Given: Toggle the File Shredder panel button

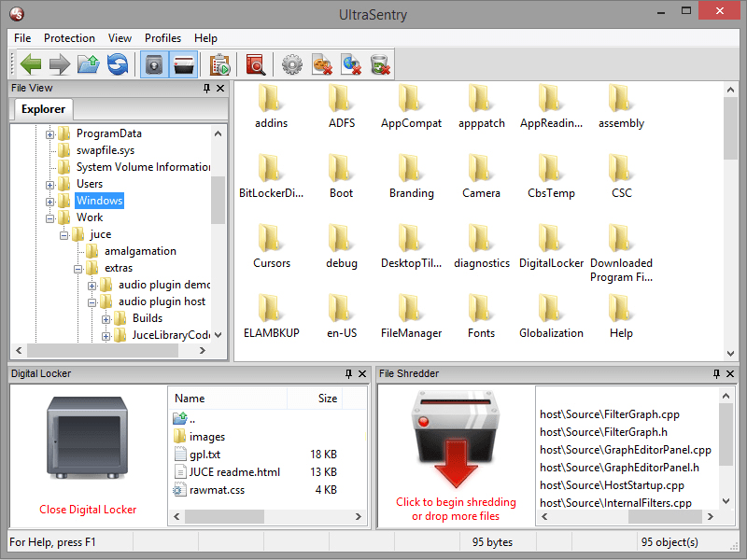Looking at the screenshot, I should 183,64.
